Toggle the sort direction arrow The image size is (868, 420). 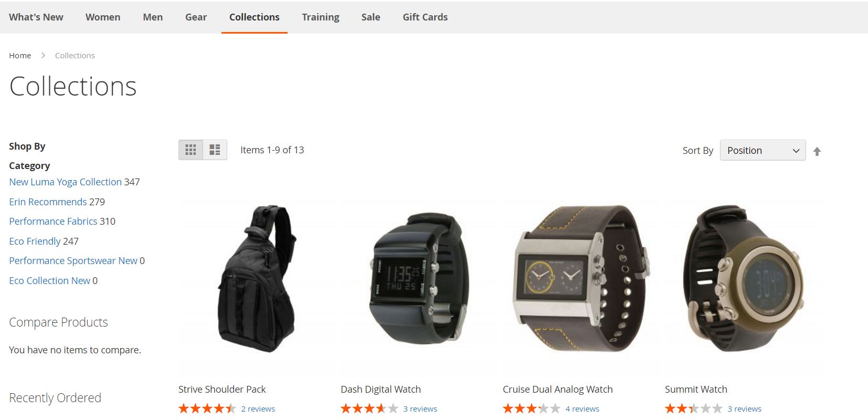point(817,151)
